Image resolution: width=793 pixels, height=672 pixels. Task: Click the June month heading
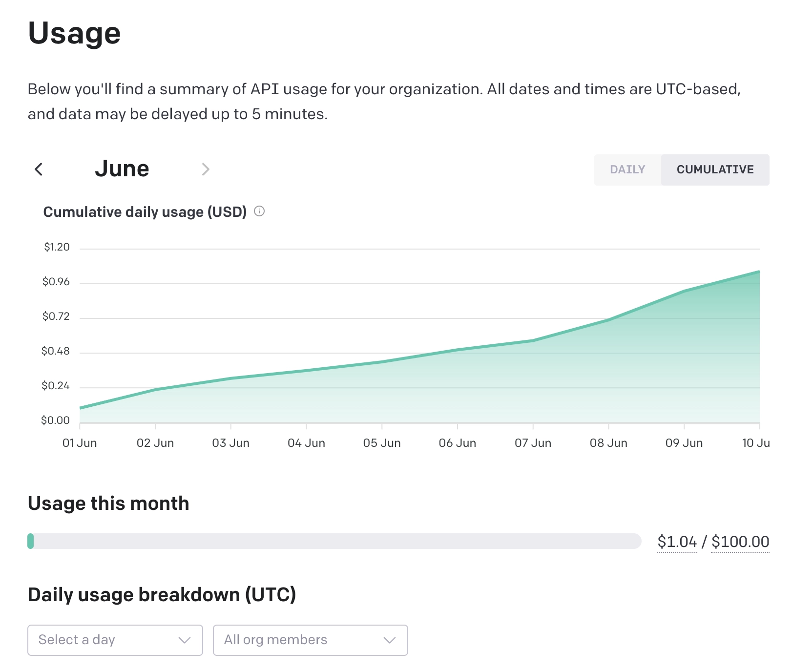pos(122,169)
